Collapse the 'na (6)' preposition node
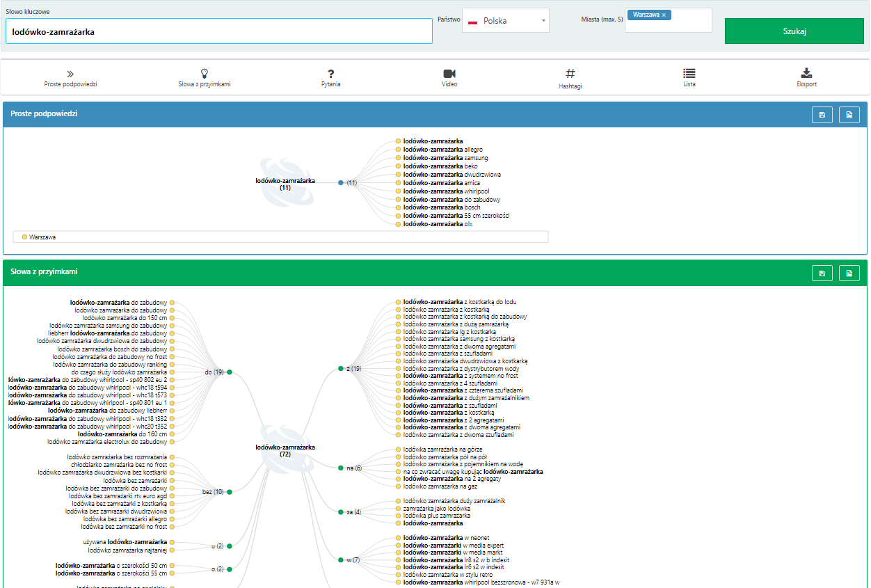This screenshot has height=588, width=871. 341,468
